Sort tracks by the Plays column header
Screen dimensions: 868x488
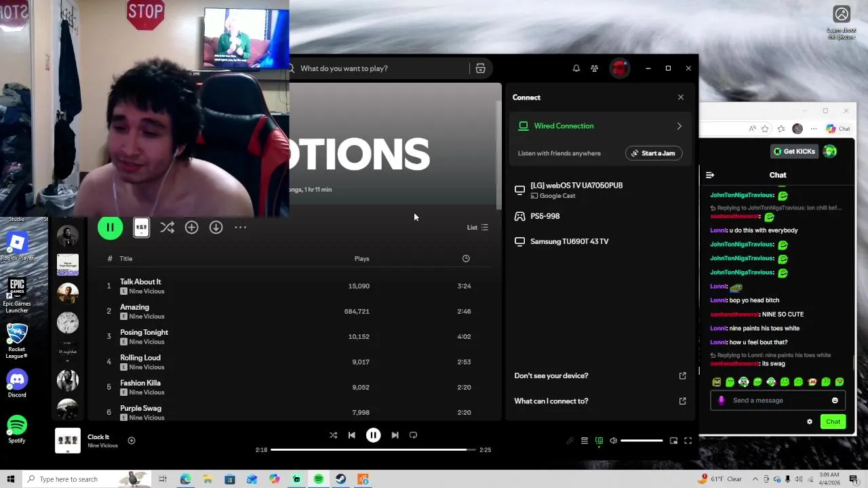(x=361, y=259)
